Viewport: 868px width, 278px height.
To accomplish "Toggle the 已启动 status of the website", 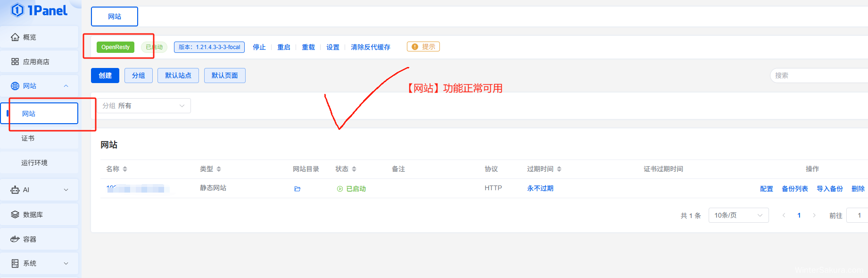I will pyautogui.click(x=352, y=189).
